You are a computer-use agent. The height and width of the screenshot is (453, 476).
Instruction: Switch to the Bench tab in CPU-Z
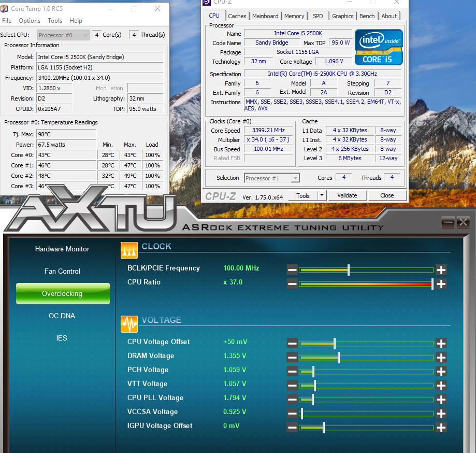(367, 16)
